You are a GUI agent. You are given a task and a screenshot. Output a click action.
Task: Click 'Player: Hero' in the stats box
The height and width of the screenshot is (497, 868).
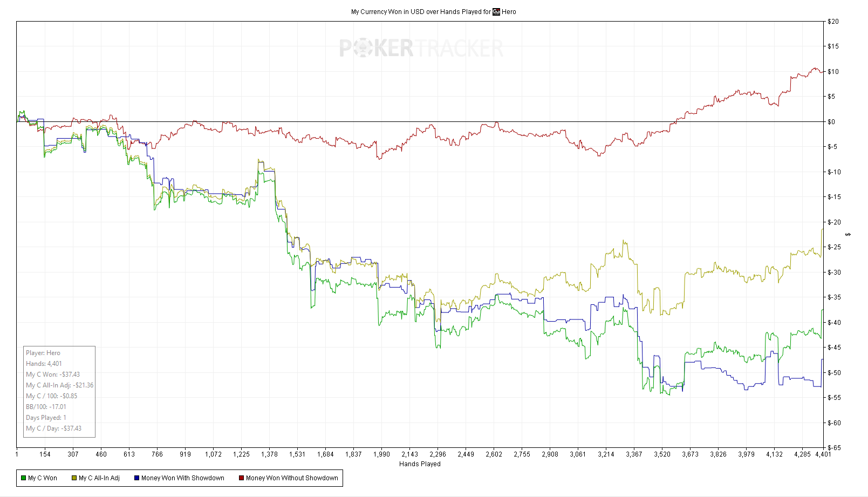pos(43,353)
